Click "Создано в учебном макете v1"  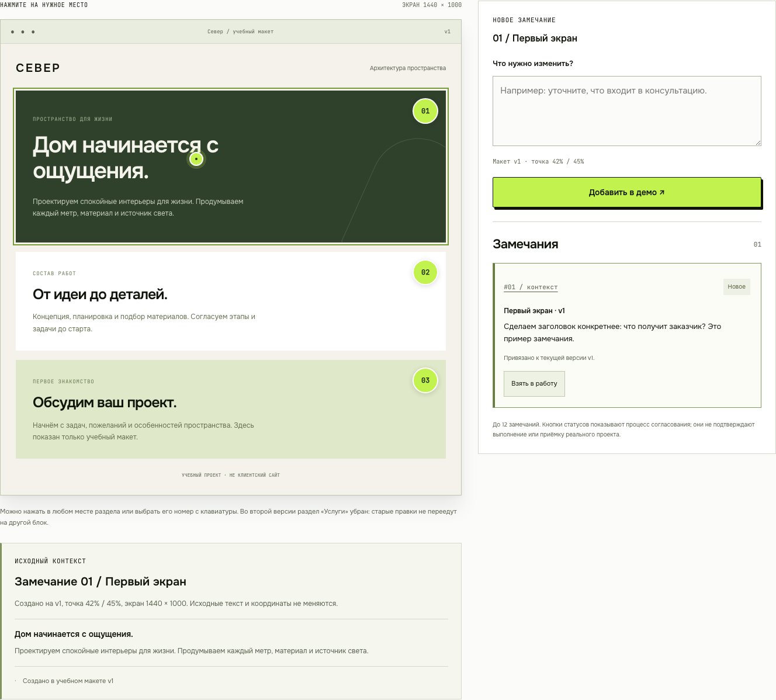(x=68, y=681)
